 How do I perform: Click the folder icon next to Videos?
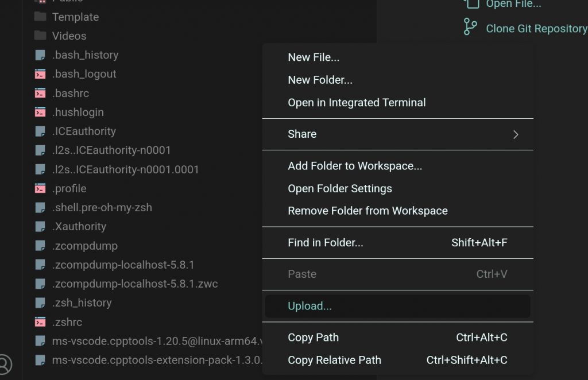click(x=40, y=36)
